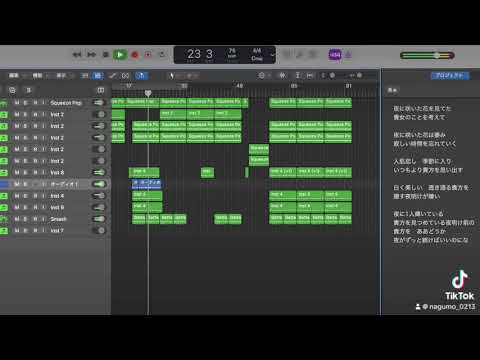This screenshot has height=360, width=480.
Task: Adjust the Inst 8 track volume slider
Action: tap(98, 172)
